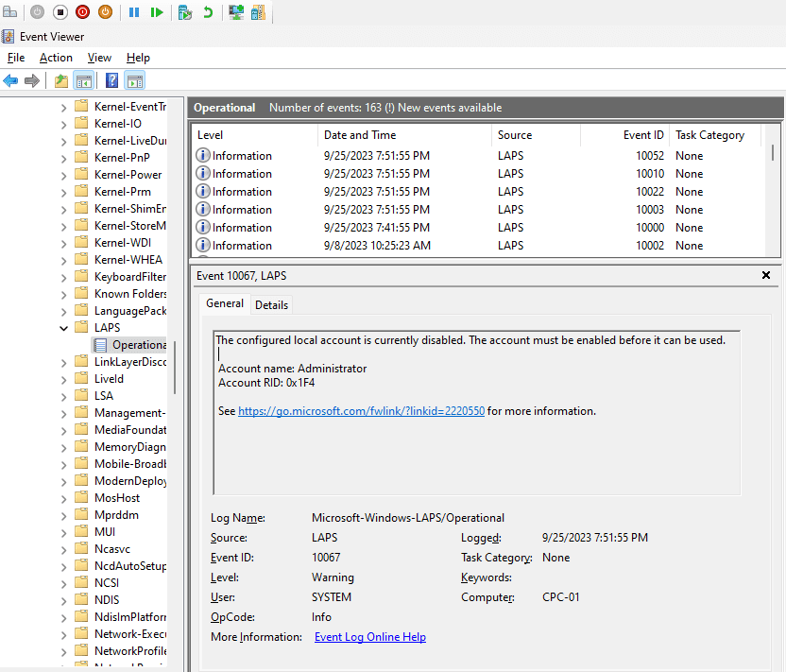This screenshot has height=672, width=786.
Task: Click the green resume/step icon
Action: 157,12
